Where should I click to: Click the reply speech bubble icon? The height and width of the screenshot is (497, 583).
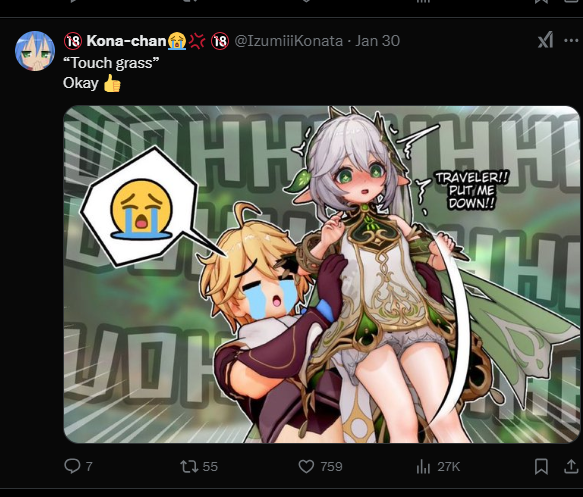[72, 466]
